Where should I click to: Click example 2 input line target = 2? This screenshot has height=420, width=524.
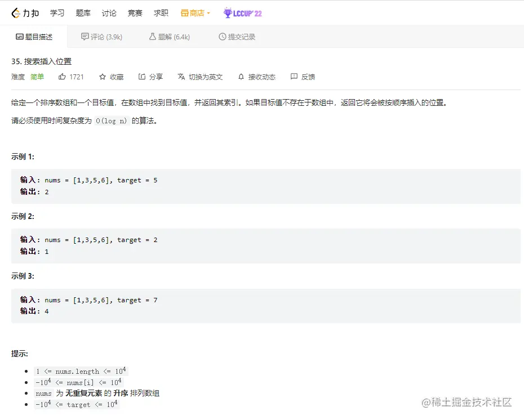coord(88,240)
